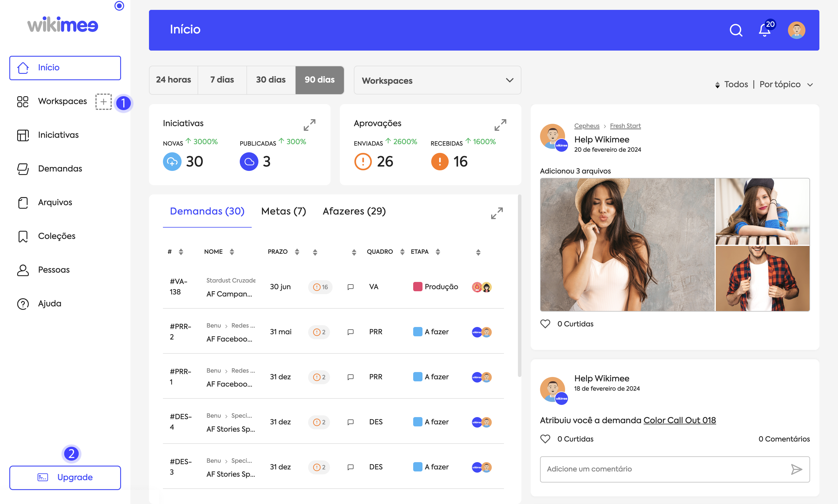
Task: Open the Workspaces dropdown
Action: click(437, 81)
